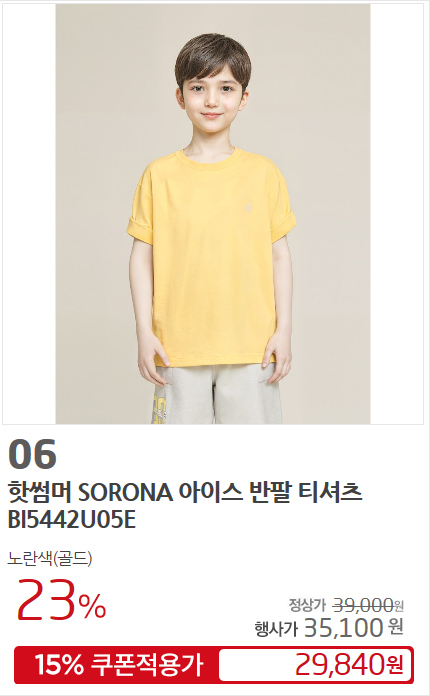Click the yellow print on the shorts

coord(159,409)
